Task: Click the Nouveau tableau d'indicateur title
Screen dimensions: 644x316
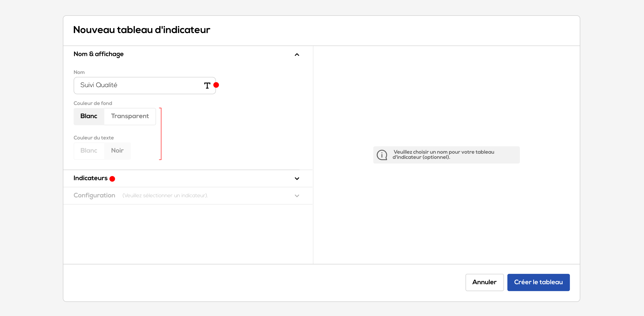Action: click(142, 30)
